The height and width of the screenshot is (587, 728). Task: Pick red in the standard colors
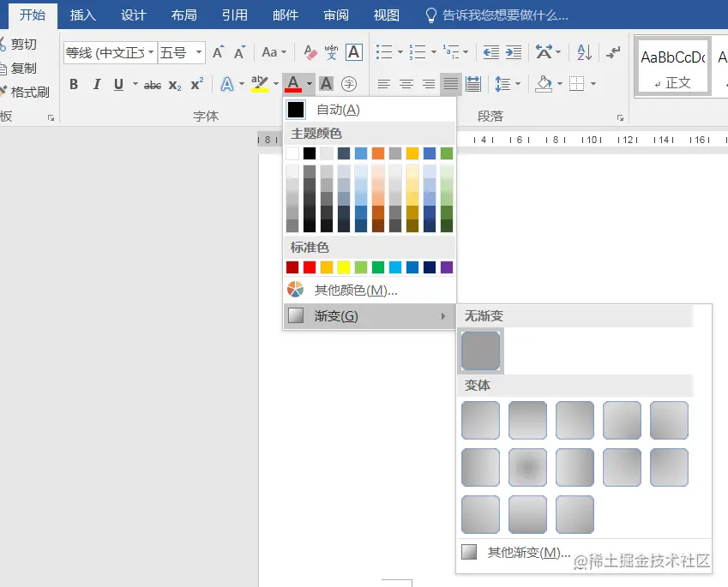tap(310, 267)
